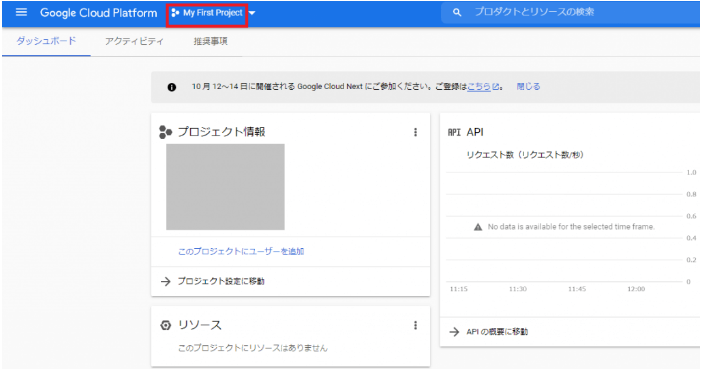Open the リソース card options menu

tap(415, 325)
